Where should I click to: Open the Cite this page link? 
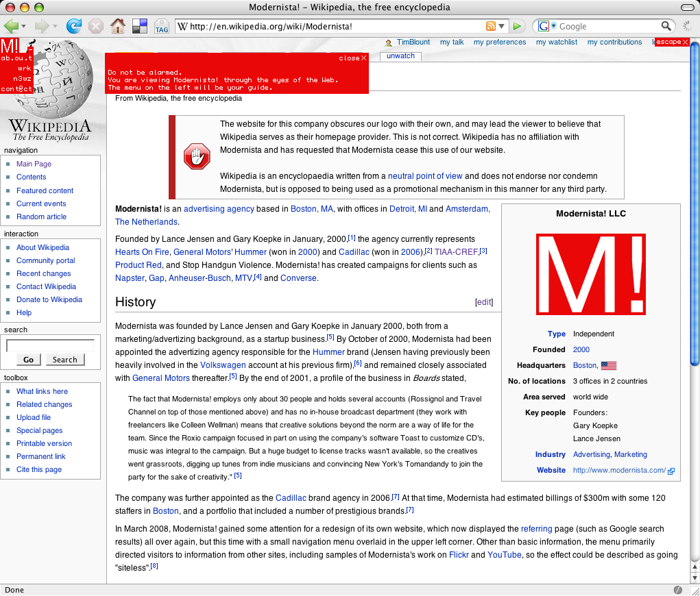[x=39, y=469]
